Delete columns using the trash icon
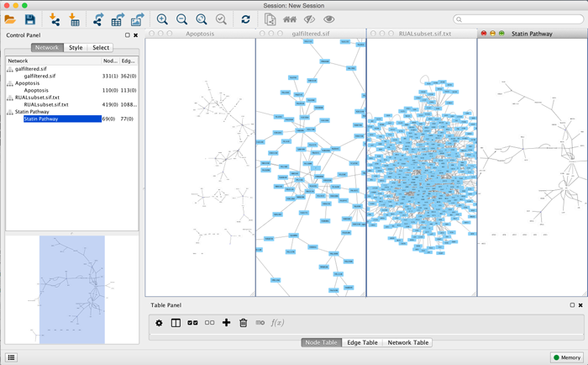The image size is (588, 365). coord(243,323)
